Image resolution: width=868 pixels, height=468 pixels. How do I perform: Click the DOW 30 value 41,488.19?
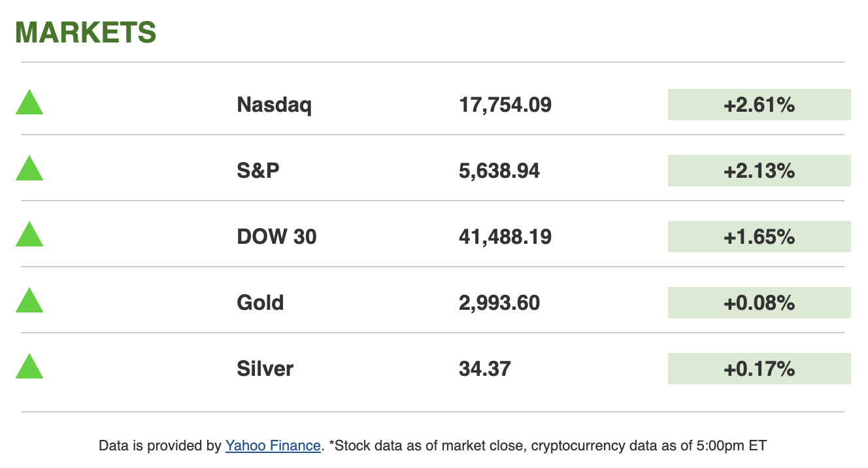click(x=505, y=237)
